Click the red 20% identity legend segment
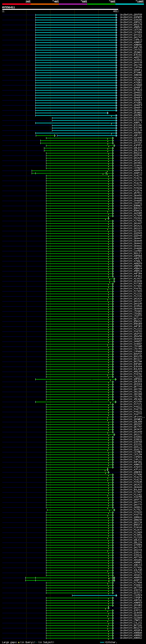This screenshot has height=644, width=146. click(16, 4)
